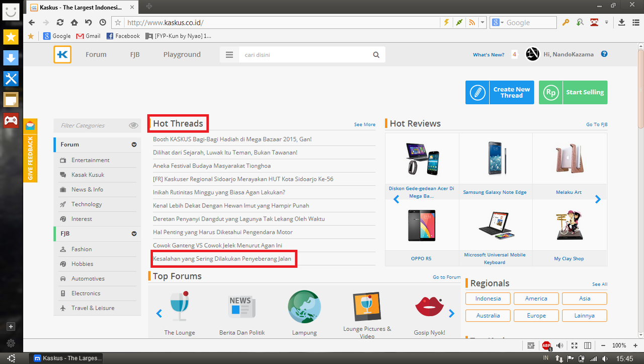644x364 pixels.
Task: Click the Kaskus logo icon
Action: [x=63, y=54]
